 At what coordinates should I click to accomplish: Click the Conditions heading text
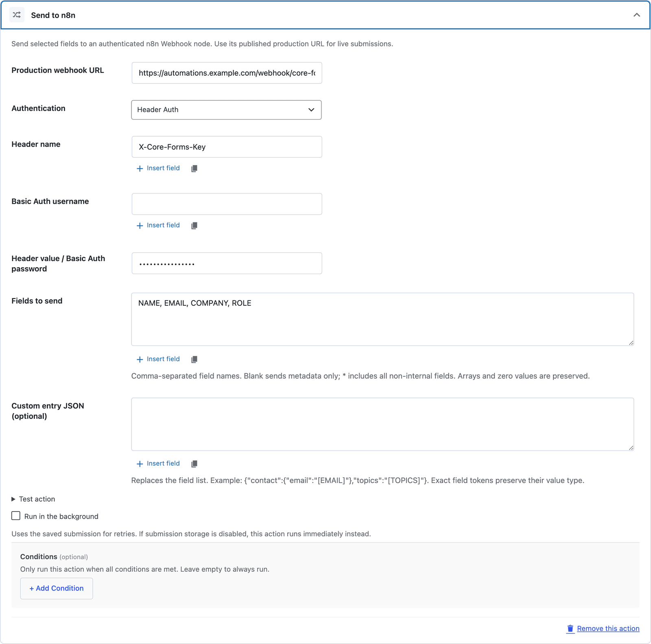point(39,557)
